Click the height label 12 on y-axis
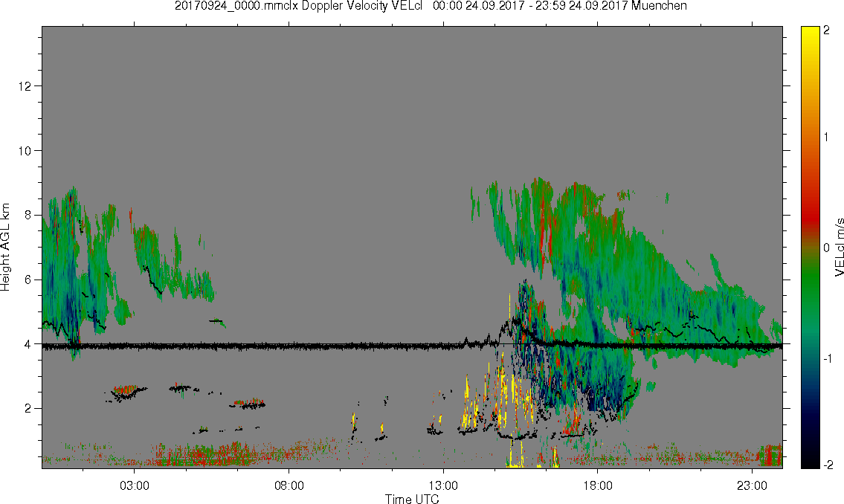 [x=25, y=86]
